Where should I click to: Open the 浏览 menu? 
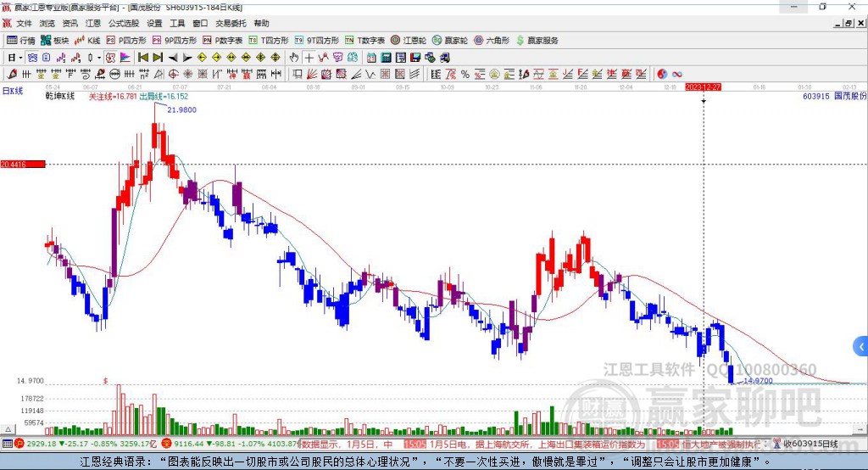tap(47, 23)
